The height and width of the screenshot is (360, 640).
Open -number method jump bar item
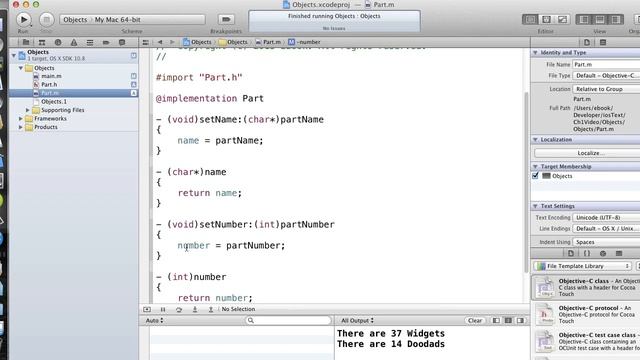tap(304, 42)
